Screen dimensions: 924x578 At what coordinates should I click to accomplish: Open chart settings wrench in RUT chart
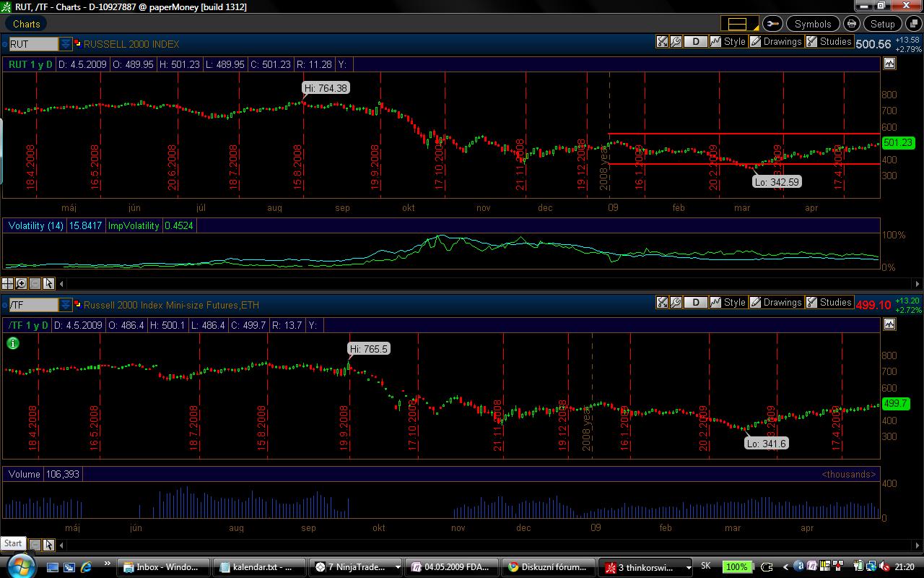[676, 42]
